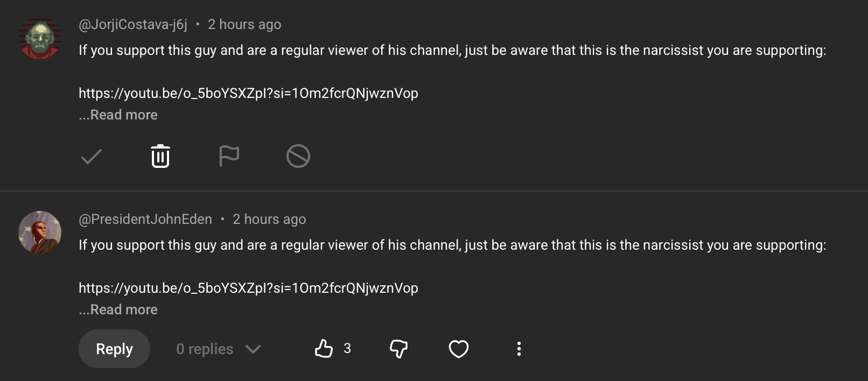Report the held comment with the flag icon
This screenshot has width=868, height=381.
229,157
